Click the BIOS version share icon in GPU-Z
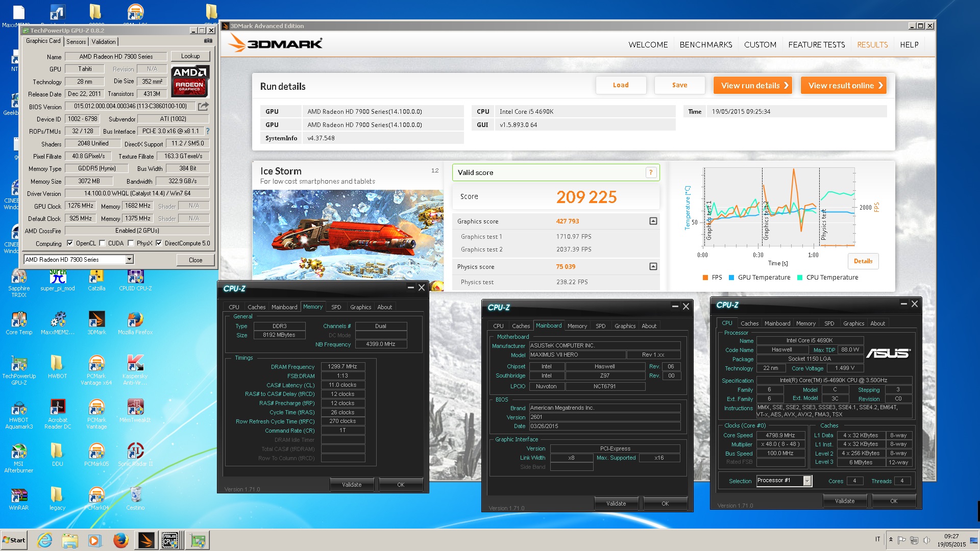 point(203,106)
